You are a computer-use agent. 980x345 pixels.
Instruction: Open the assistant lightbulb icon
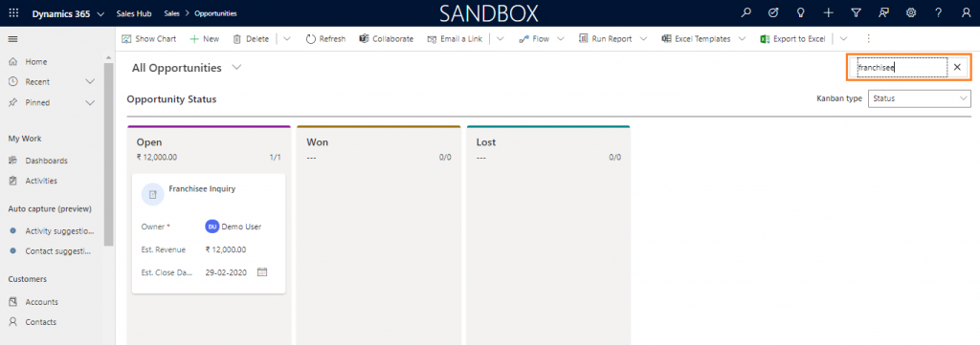pos(801,13)
